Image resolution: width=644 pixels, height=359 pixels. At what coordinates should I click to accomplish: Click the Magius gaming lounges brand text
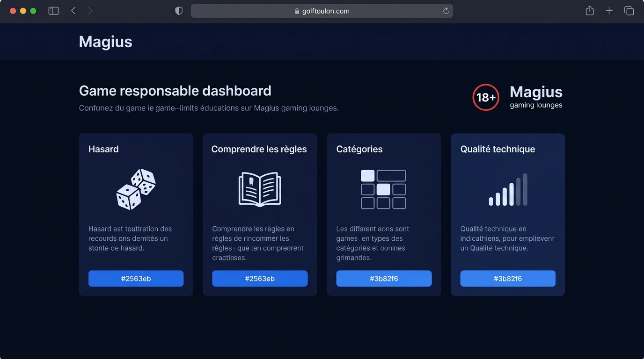coord(536,97)
